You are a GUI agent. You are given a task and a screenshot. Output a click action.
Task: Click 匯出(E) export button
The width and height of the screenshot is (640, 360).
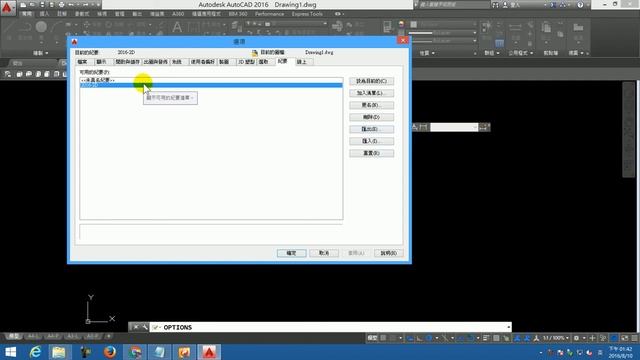click(371, 129)
